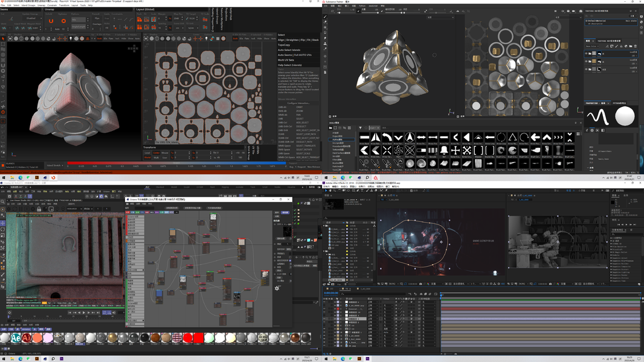Open the Unwrap menu in RizomUV
This screenshot has width=644, height=362.
(x=42, y=5)
